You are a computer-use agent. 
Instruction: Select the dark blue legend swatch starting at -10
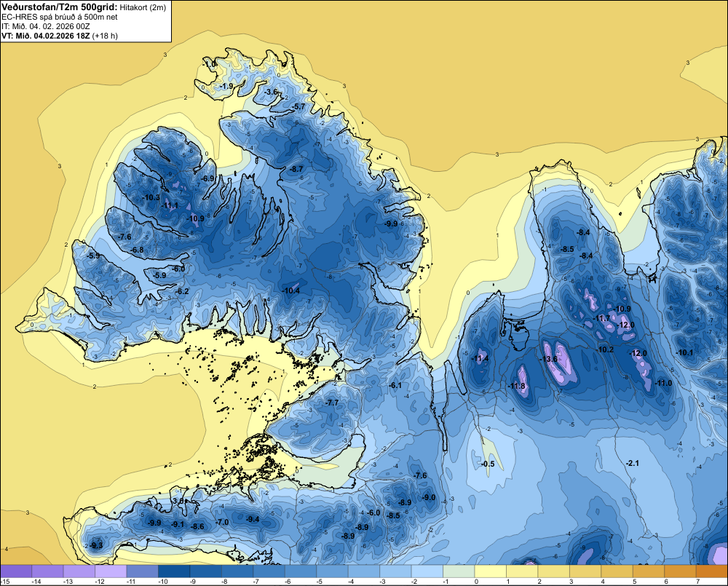174,571
